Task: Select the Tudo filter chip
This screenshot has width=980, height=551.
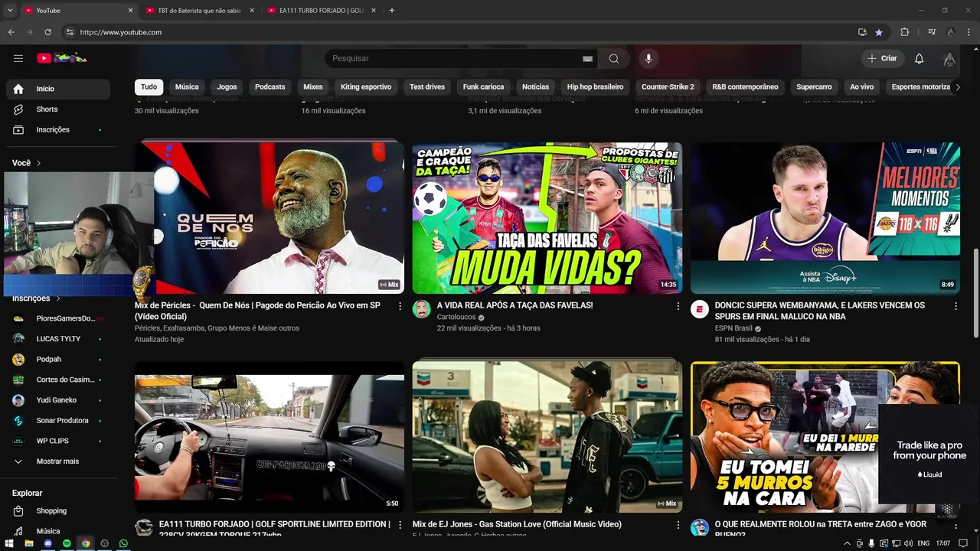Action: (x=149, y=87)
